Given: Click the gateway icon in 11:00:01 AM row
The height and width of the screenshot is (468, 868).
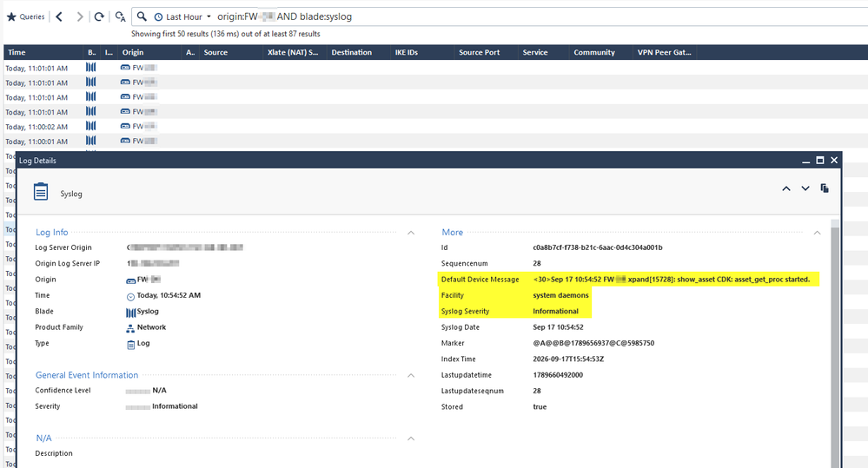Looking at the screenshot, I should [125, 141].
